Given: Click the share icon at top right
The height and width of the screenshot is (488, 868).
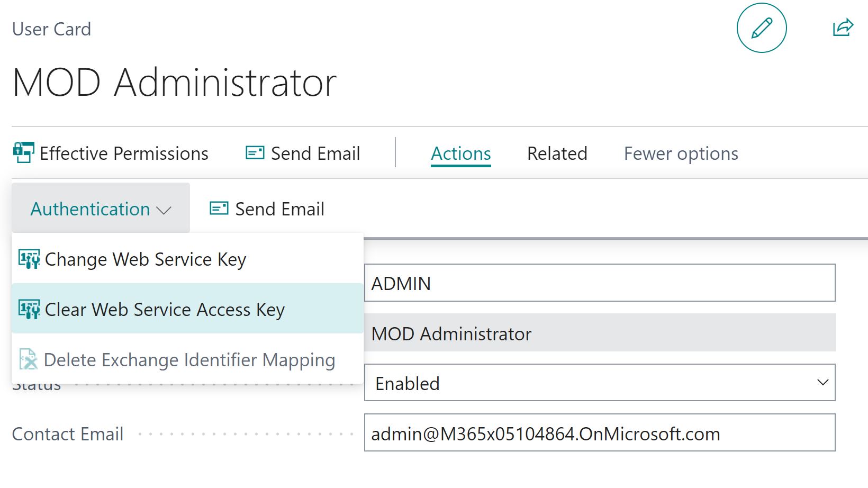Looking at the screenshot, I should click(x=842, y=29).
